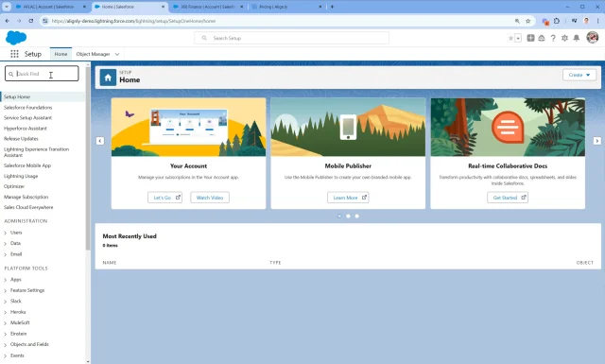This screenshot has height=364, width=605.
Task: Select the first carousel indicator dot
Action: pos(339,217)
